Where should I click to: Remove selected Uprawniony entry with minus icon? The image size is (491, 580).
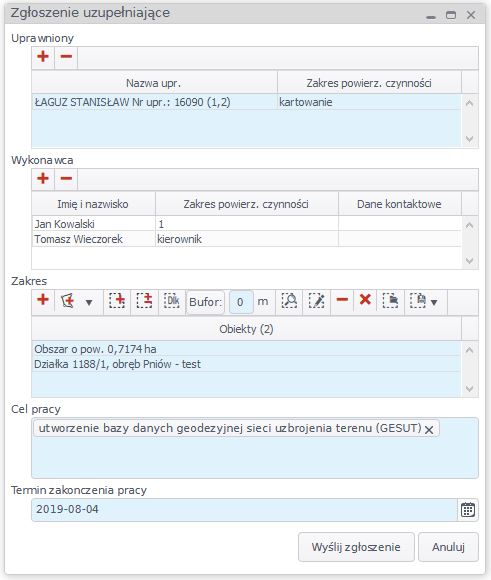66,57
